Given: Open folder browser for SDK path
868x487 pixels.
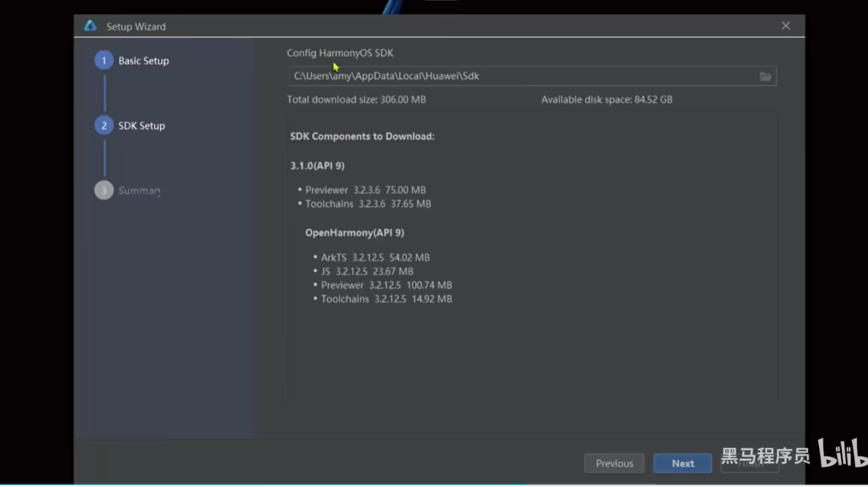Looking at the screenshot, I should coord(765,77).
